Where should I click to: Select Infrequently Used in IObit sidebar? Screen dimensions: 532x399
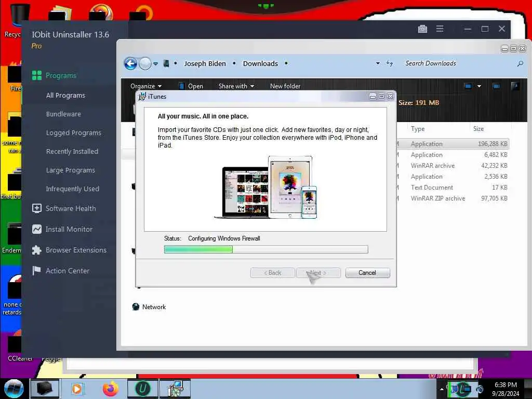[x=73, y=189]
